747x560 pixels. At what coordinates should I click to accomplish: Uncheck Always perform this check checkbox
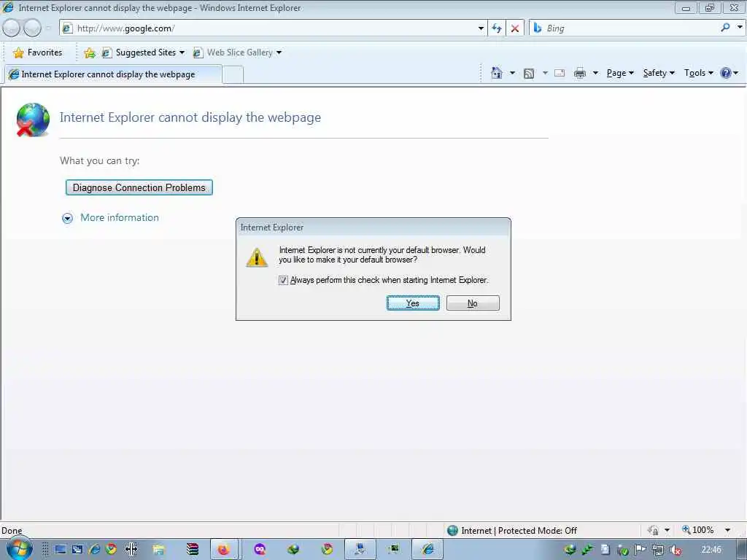[x=284, y=281]
